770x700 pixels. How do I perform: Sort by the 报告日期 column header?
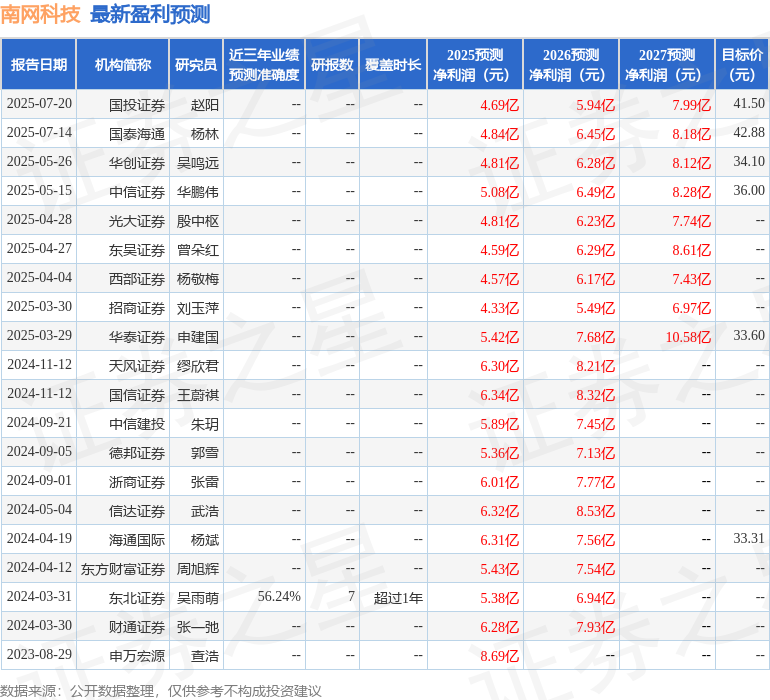[x=39, y=65]
